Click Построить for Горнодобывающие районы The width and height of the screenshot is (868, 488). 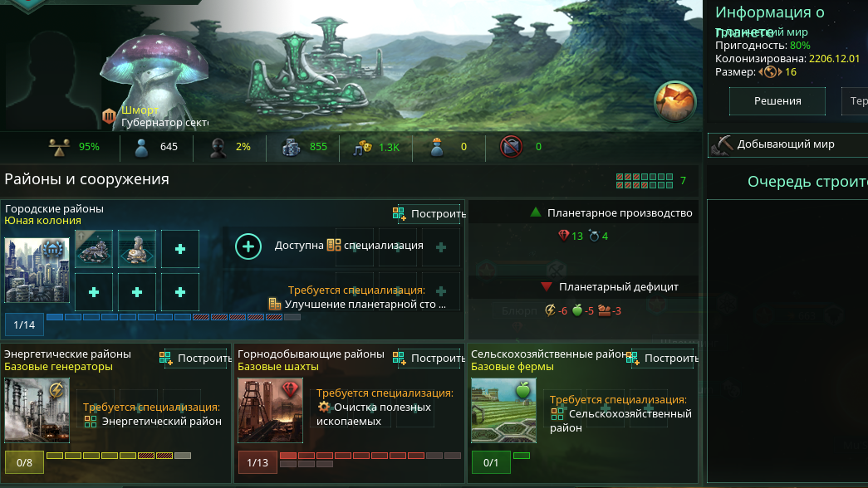(x=429, y=358)
